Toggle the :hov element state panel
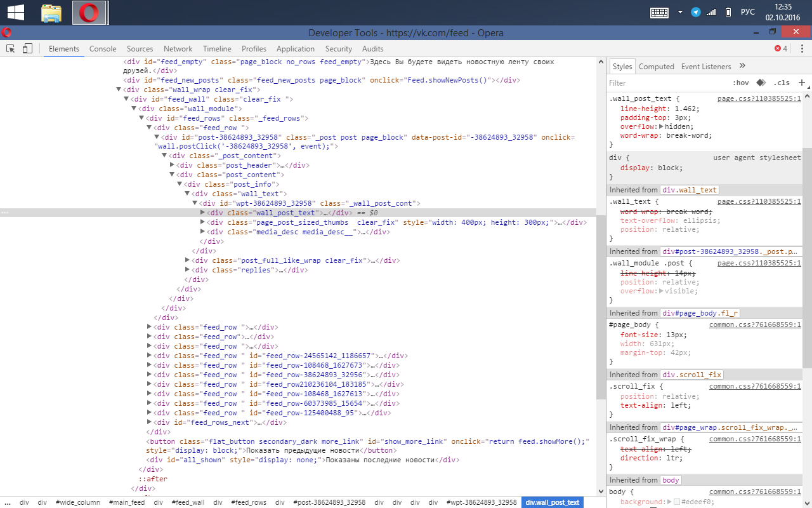 740,83
